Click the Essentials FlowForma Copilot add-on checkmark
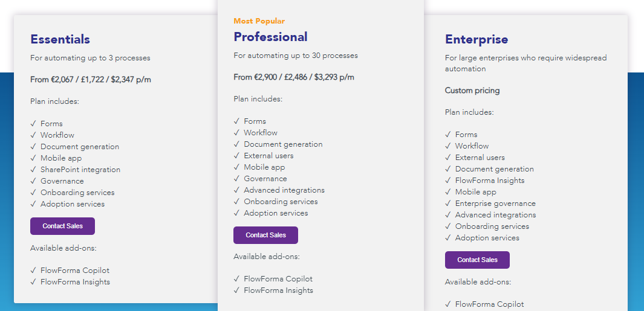The image size is (644, 311). click(x=33, y=271)
